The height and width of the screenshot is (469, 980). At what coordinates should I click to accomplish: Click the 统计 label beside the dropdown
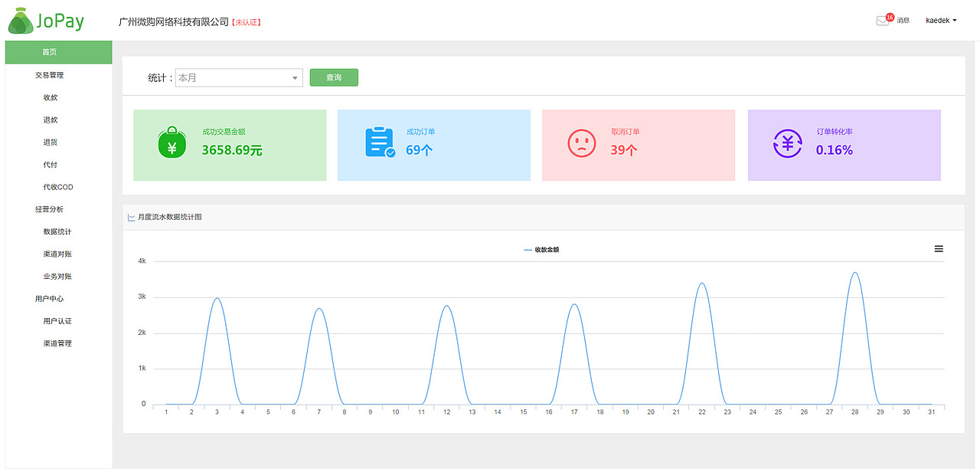(x=159, y=78)
